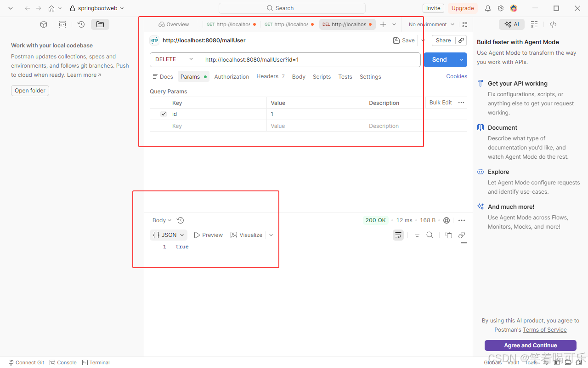Copy the response body
588x368 pixels.
tap(449, 235)
